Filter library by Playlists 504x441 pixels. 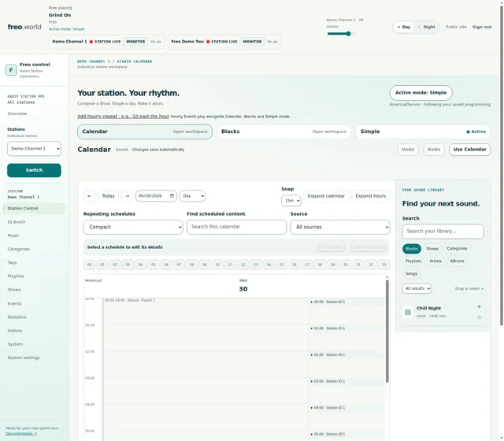point(413,261)
